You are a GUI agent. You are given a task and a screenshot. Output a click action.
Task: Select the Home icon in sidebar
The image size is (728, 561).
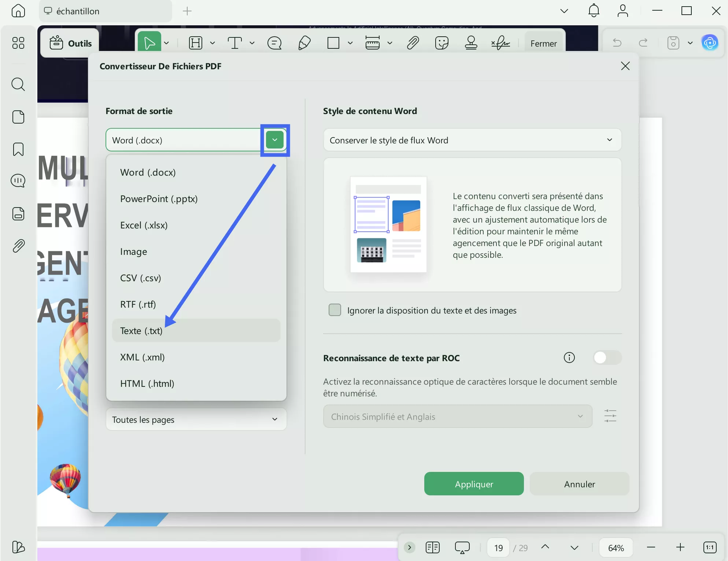click(x=18, y=11)
